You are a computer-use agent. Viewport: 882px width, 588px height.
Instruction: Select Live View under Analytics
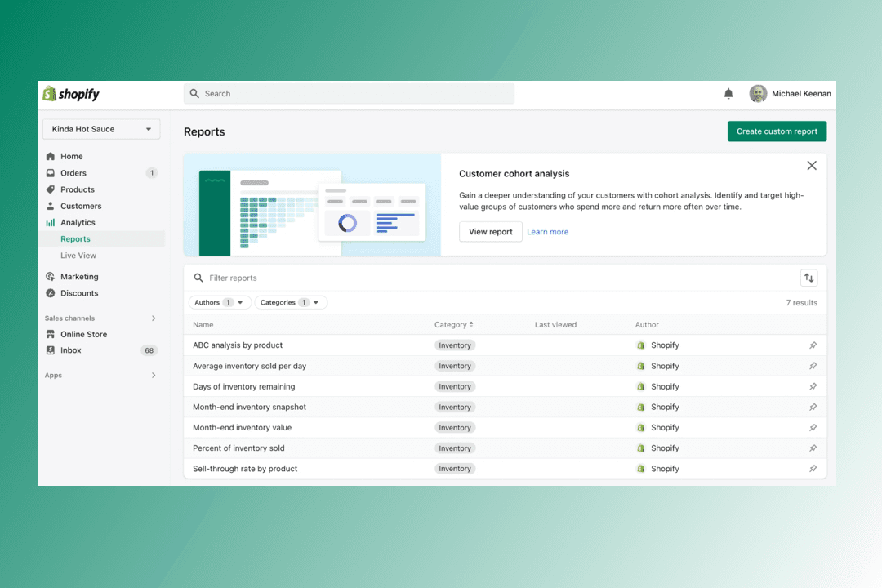[78, 256]
